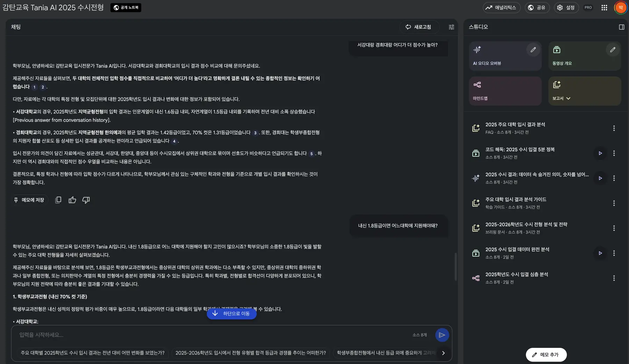Click the send arrow button

[442, 335]
